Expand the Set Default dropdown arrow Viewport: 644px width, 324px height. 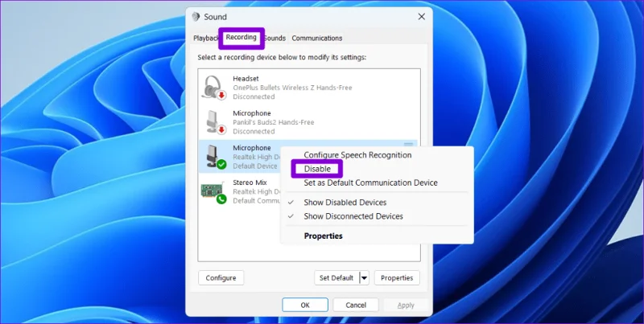click(365, 277)
